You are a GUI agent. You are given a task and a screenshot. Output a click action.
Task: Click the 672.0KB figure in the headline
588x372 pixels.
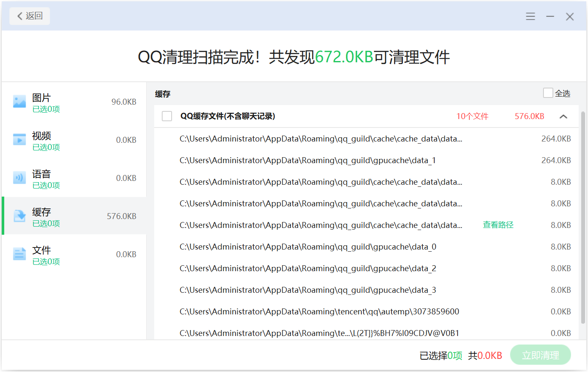coord(344,57)
